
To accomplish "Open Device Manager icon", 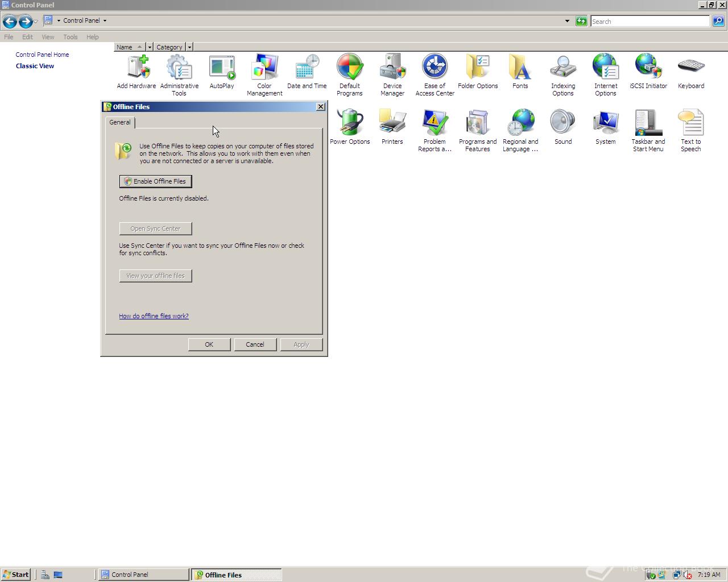I will [392, 75].
